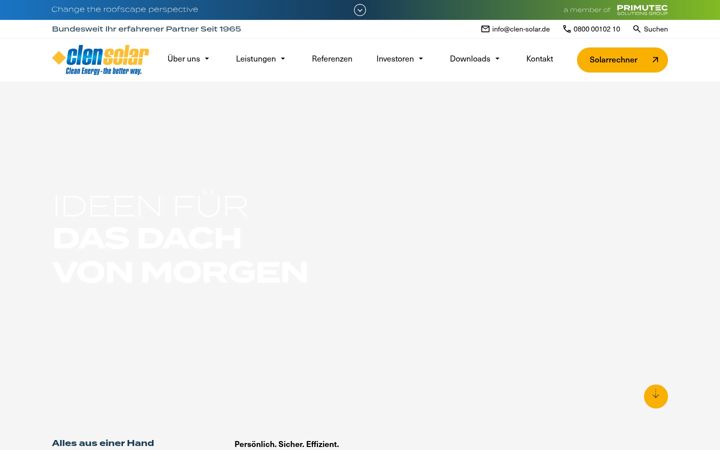Screen dimensions: 720x450
Task: Click 'a member of' text
Action: point(587,10)
